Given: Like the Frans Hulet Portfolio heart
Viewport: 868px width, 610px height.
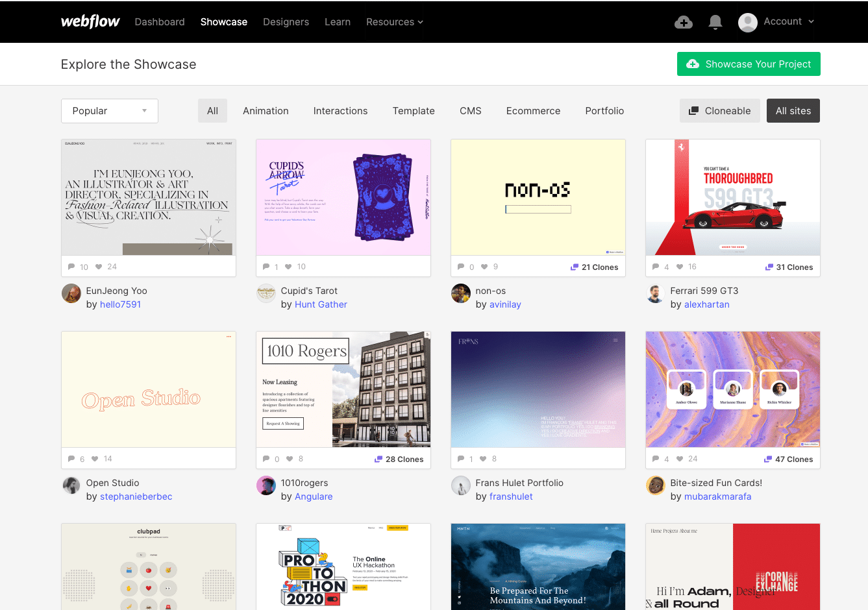Looking at the screenshot, I should pyautogui.click(x=483, y=459).
